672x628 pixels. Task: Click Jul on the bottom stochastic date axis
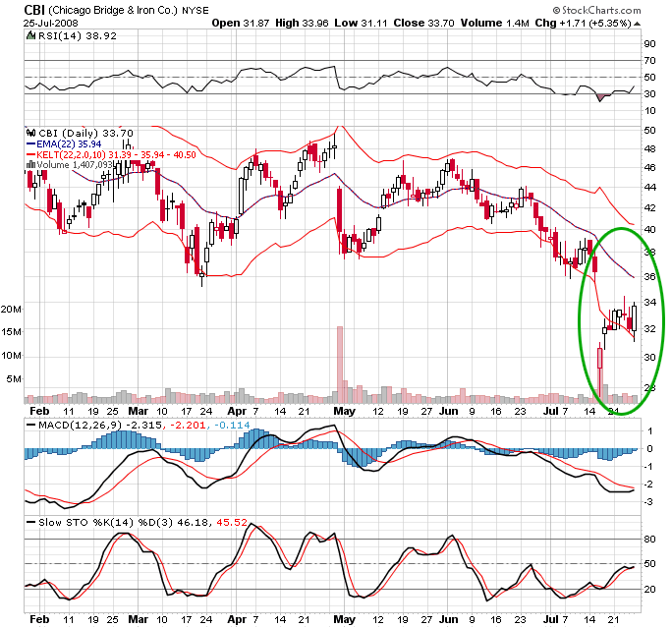[551, 619]
